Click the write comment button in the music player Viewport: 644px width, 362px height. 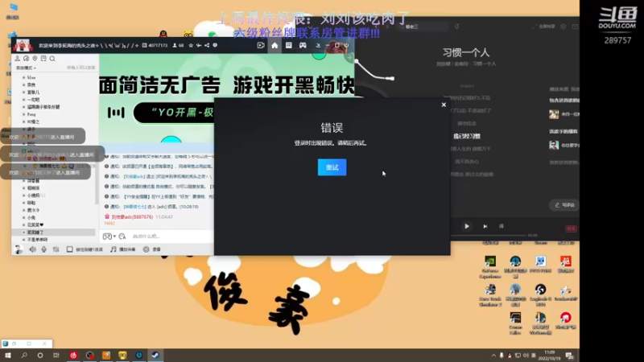tap(564, 205)
